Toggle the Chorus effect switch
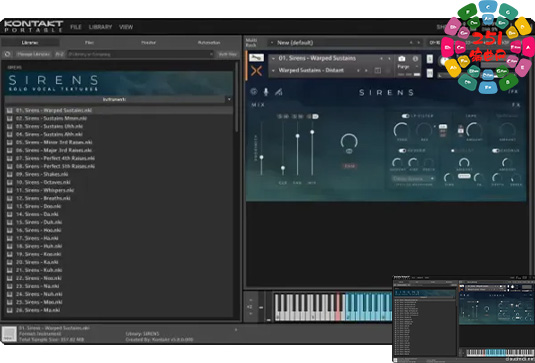 [496, 150]
